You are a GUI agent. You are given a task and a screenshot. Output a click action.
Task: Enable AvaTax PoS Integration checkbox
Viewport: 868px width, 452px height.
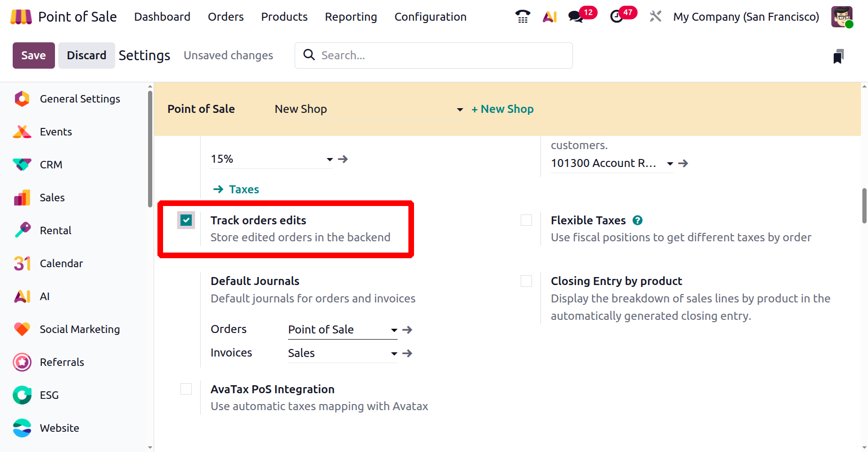coord(186,389)
